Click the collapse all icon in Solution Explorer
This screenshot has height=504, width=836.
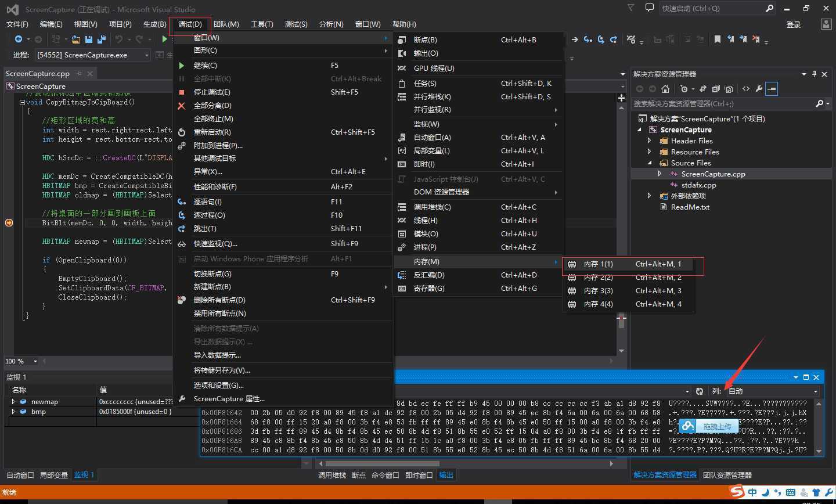click(x=716, y=89)
